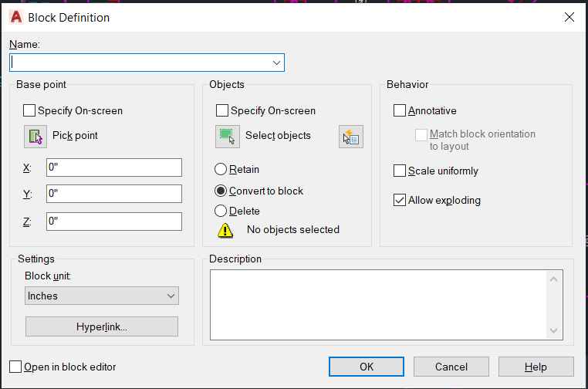This screenshot has height=389, width=588.
Task: Click the "Pick point" label text
Action: coord(75,135)
